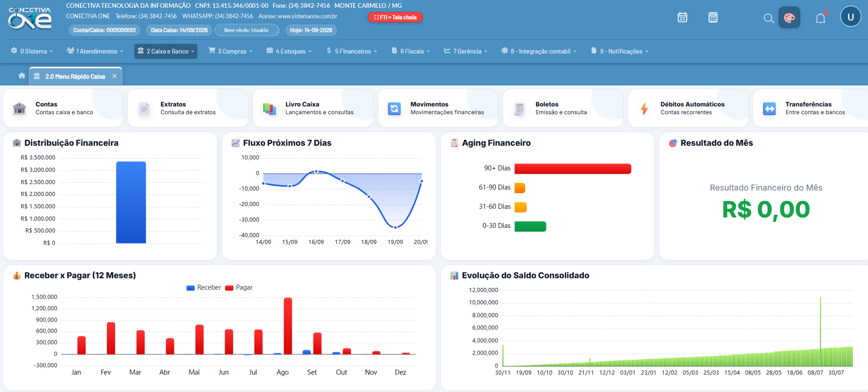Expand the 7 Gerência dropdown menu

pos(466,51)
